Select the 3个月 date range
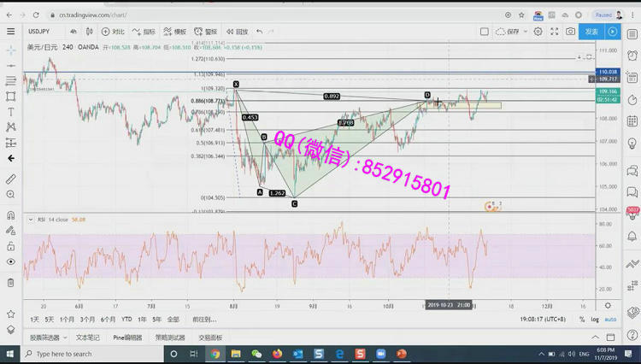 (87, 320)
